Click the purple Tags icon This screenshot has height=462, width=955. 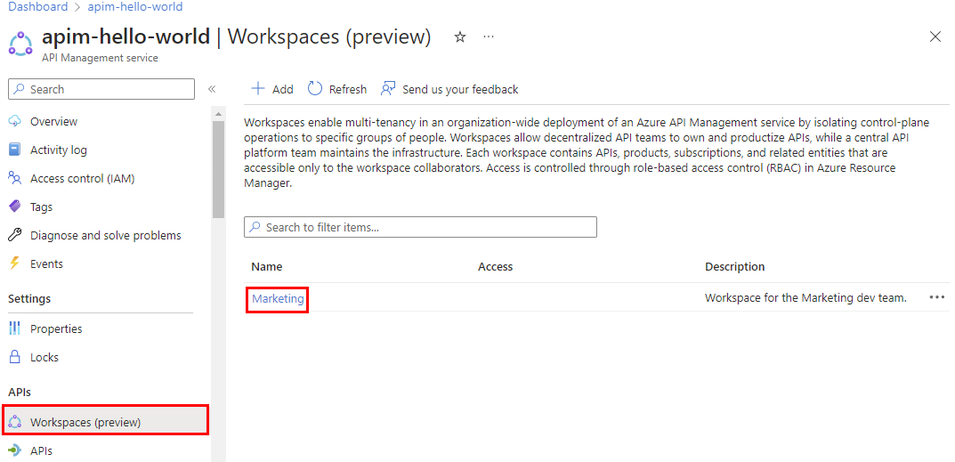15,207
